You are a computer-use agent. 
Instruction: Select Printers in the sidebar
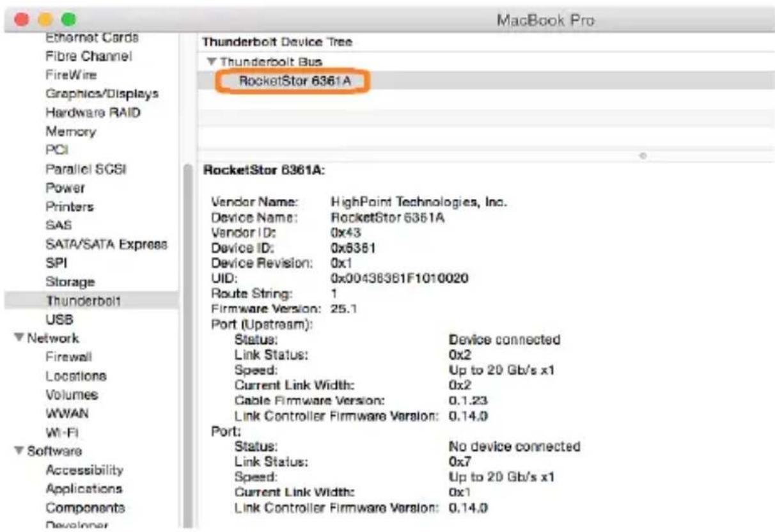(69, 207)
